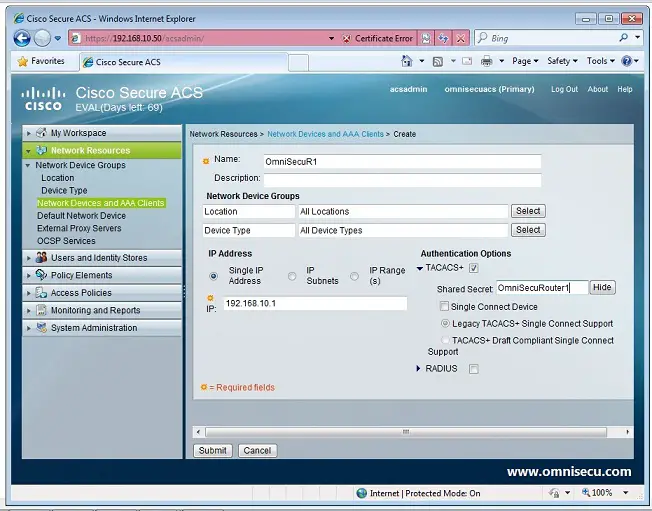
Task: Hide the shared secret with Hide button
Action: 602,287
